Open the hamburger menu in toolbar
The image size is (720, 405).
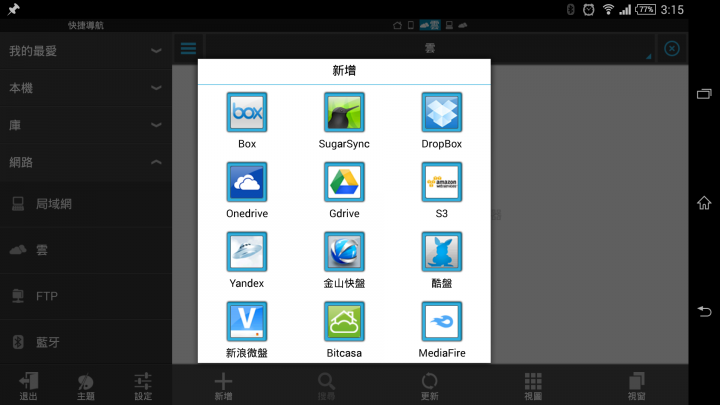pos(188,48)
